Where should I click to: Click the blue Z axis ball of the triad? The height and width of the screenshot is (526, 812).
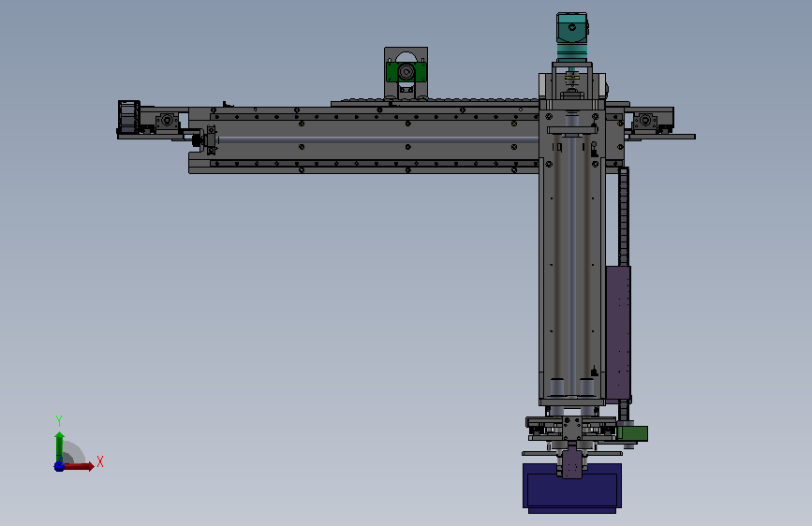(x=60, y=466)
